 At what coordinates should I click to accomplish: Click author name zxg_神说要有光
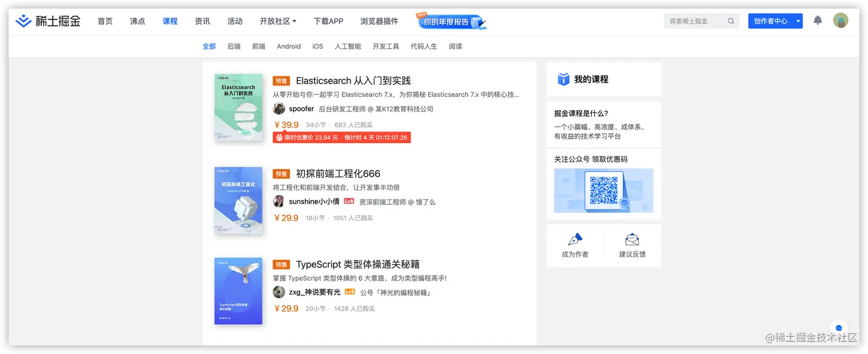point(315,292)
